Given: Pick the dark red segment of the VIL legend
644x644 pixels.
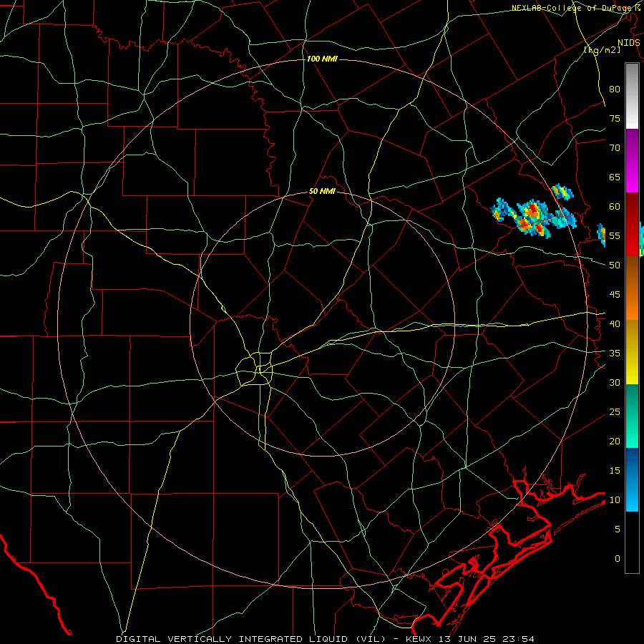Looking at the screenshot, I should point(632,225).
